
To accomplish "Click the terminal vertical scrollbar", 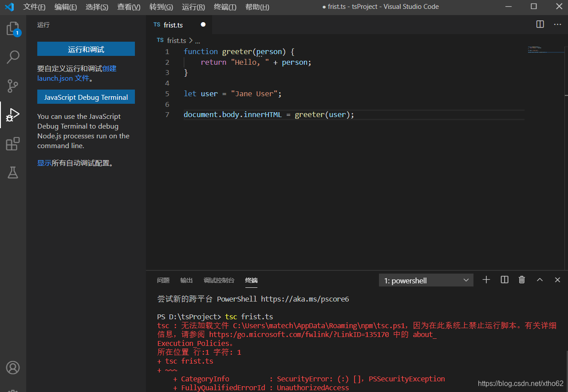I will click(x=566, y=371).
